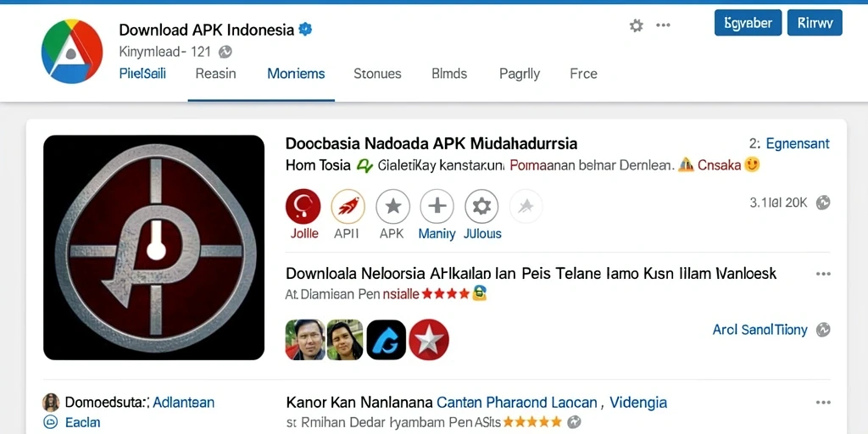Click the smiley emoji after Cnsaka
Image resolution: width=868 pixels, height=434 pixels.
752,164
